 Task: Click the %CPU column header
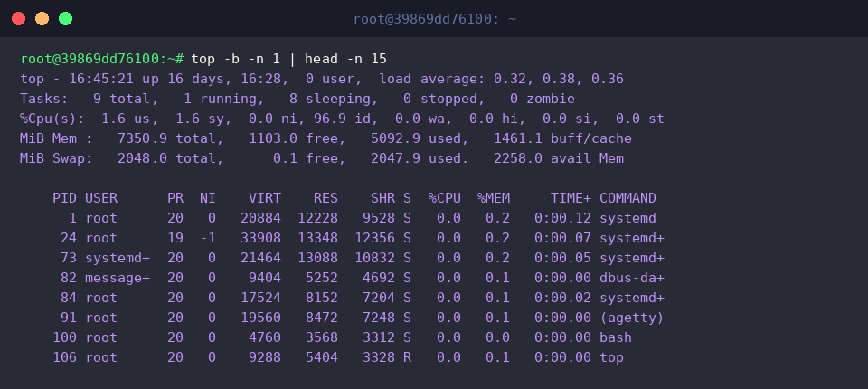444,198
